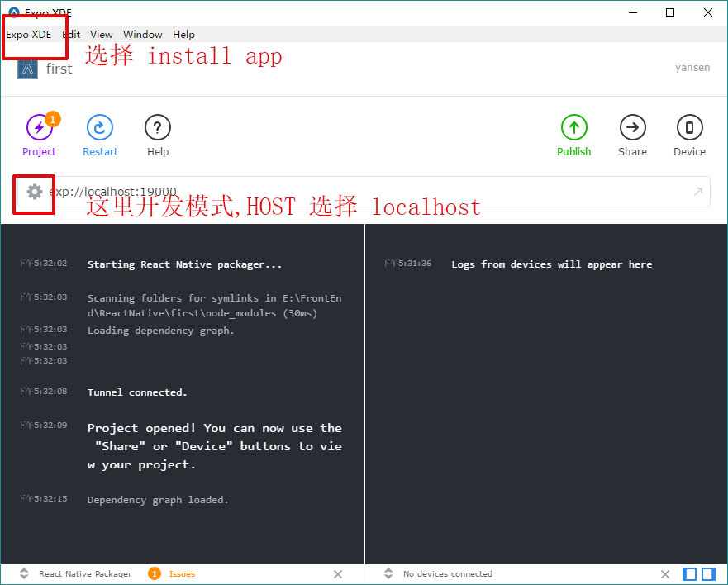The width and height of the screenshot is (728, 585).
Task: Click the arrow icon at URL bar's end
Action: (x=697, y=192)
